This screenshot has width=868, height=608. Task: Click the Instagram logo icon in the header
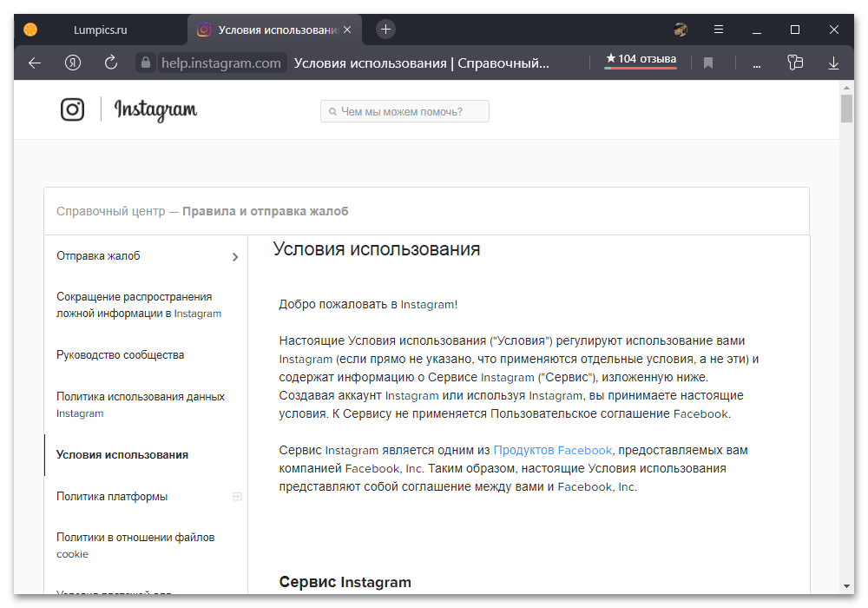click(72, 109)
